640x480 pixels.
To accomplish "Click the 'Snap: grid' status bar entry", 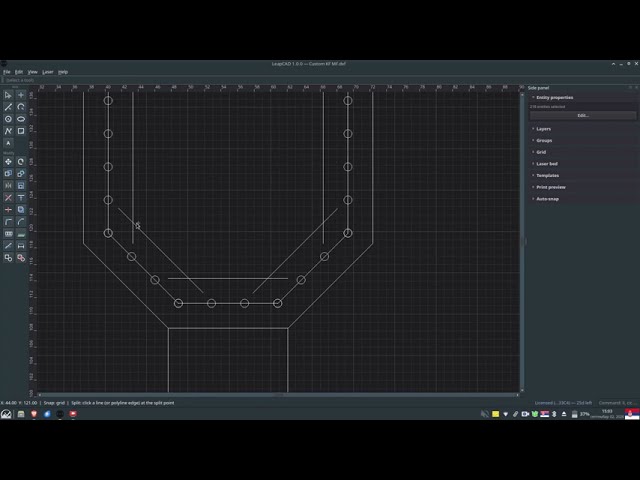I will point(54,403).
